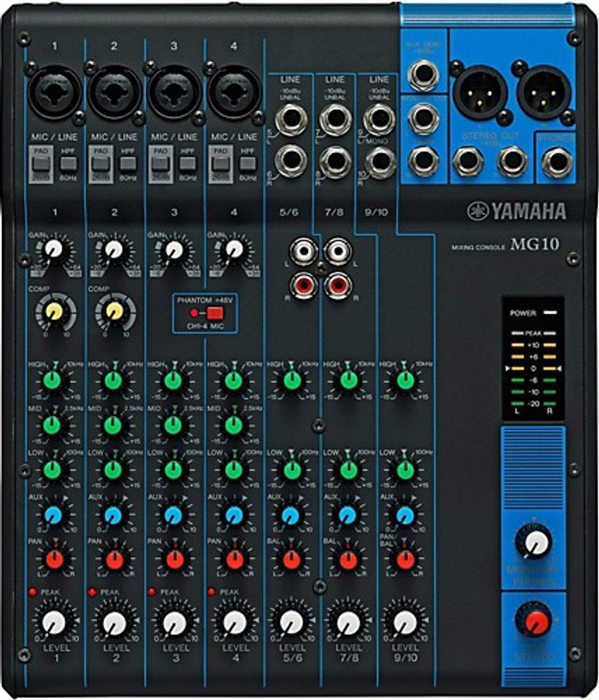The height and width of the screenshot is (700, 599).
Task: Click the channel 1 GAIN knob
Action: point(54,250)
